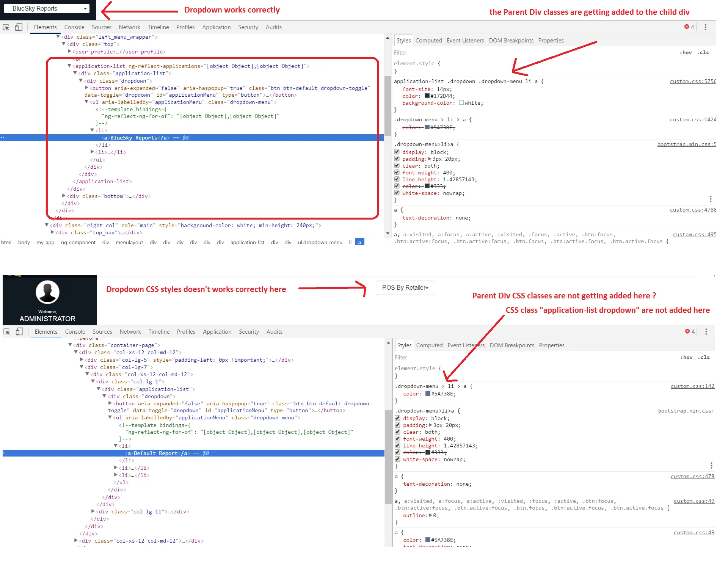
Task: Click inspect element icon in top DevTools
Action: pos(6,27)
